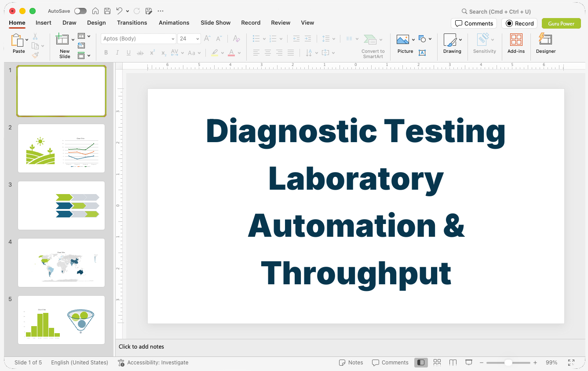Toggle right text alignment

(279, 53)
